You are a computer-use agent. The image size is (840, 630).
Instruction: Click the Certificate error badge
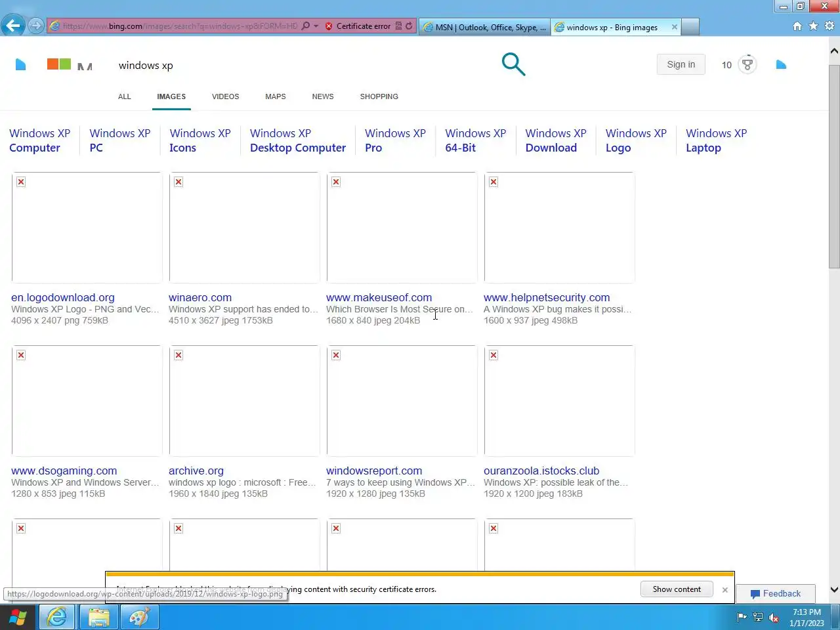(358, 26)
